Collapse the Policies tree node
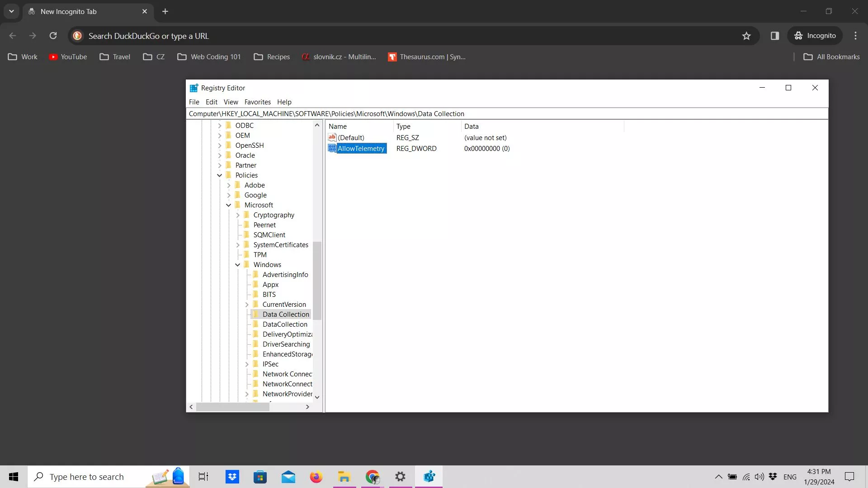 pyautogui.click(x=220, y=175)
